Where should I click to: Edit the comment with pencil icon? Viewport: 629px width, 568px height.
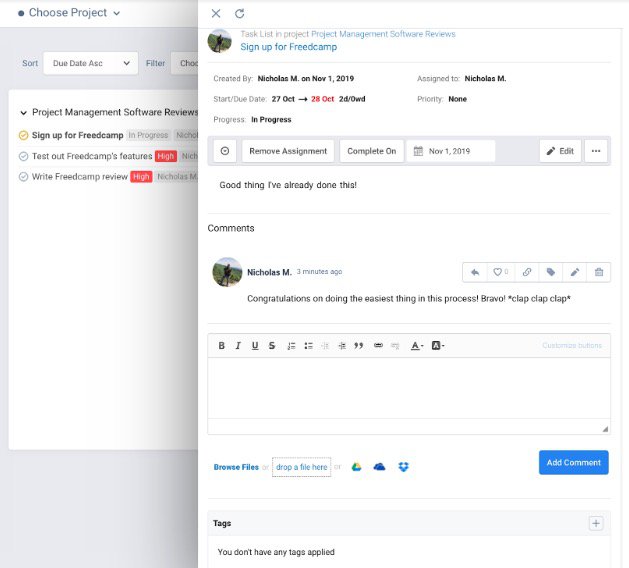[575, 272]
